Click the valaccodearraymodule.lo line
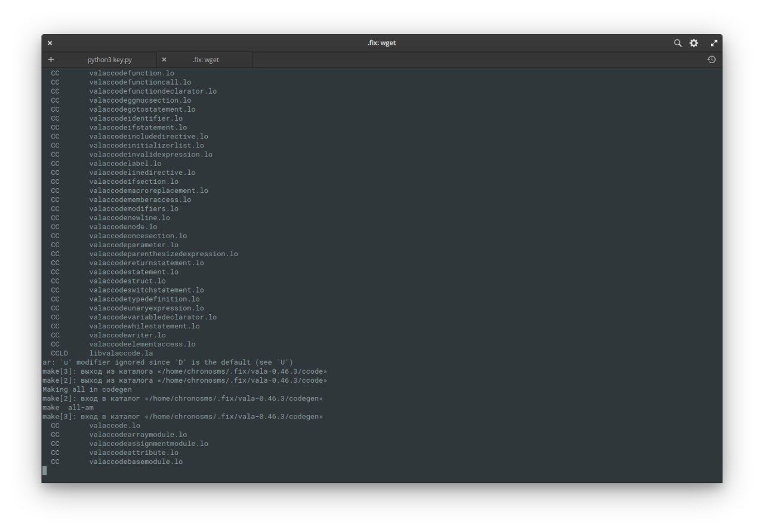The image size is (764, 532). pyautogui.click(x=119, y=435)
